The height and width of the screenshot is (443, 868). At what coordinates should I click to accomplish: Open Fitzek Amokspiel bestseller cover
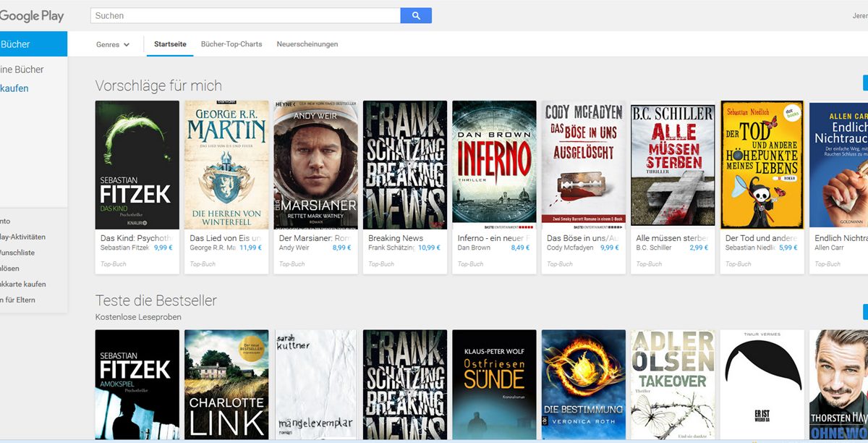pos(137,384)
